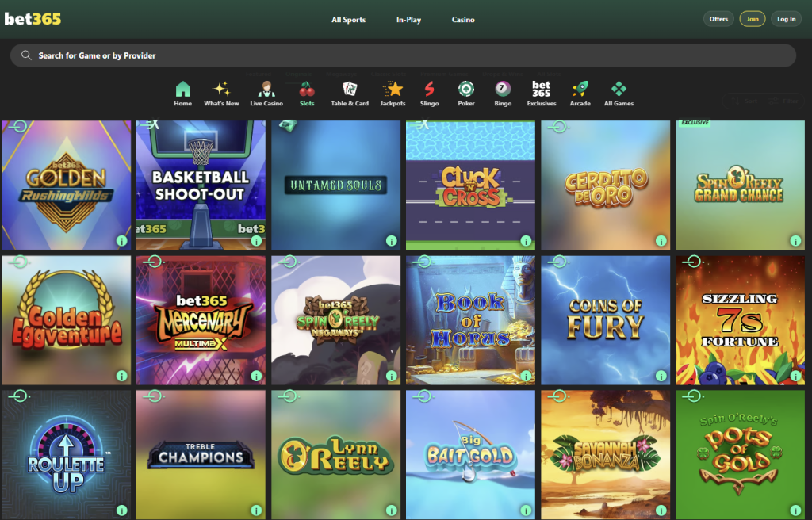The image size is (812, 520).
Task: Open the Sort options
Action: click(744, 101)
